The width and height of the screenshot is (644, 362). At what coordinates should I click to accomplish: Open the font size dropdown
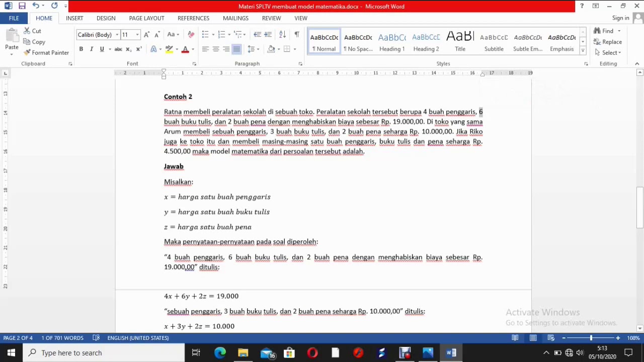point(138,35)
